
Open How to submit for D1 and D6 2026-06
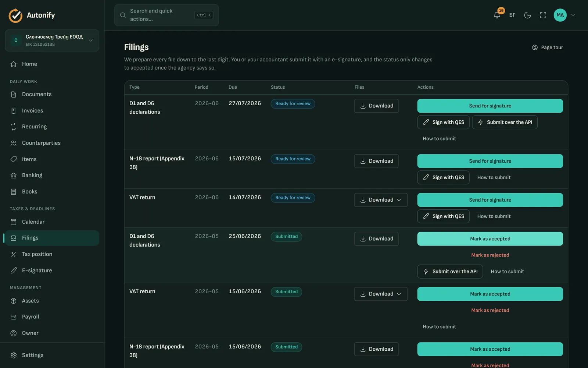pyautogui.click(x=439, y=139)
